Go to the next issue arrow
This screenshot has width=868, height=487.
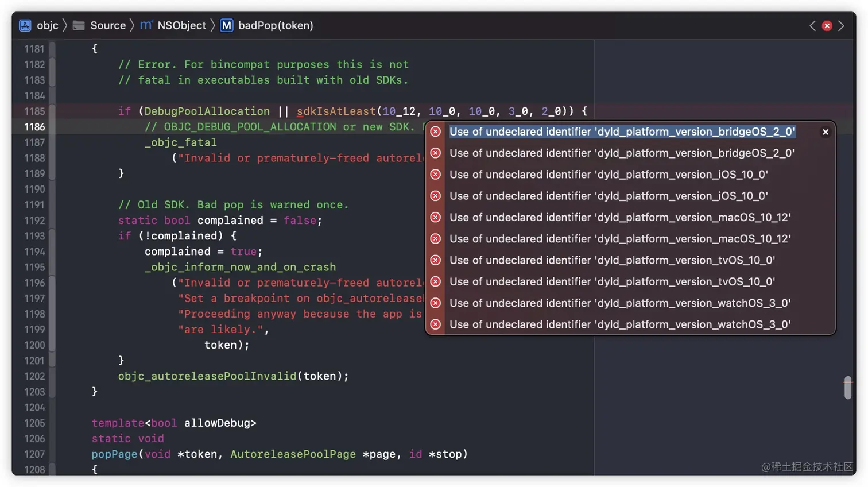coord(841,25)
